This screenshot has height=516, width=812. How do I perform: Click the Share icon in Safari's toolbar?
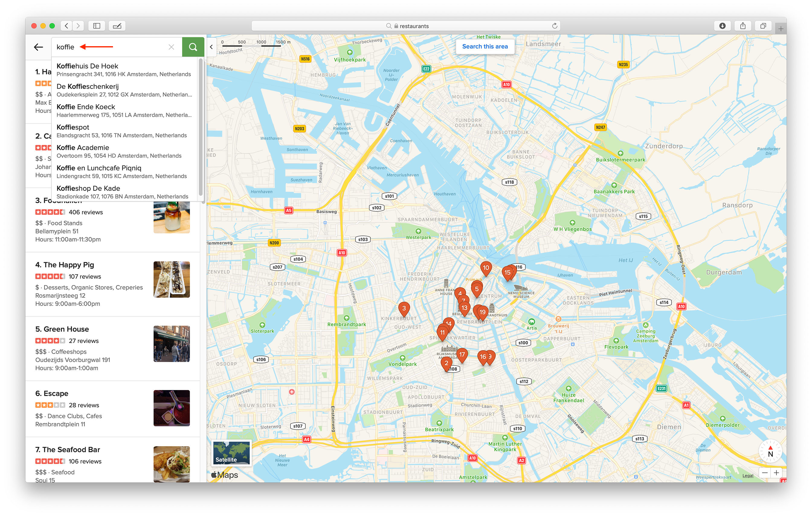click(743, 26)
